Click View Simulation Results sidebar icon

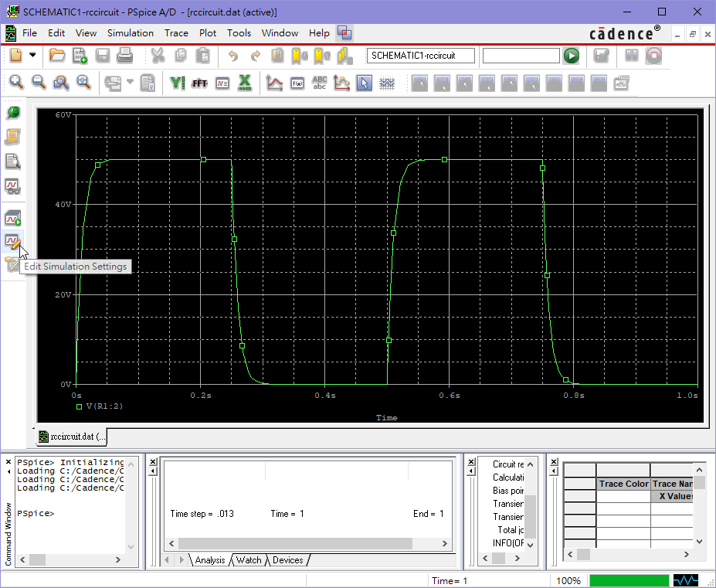12,186
